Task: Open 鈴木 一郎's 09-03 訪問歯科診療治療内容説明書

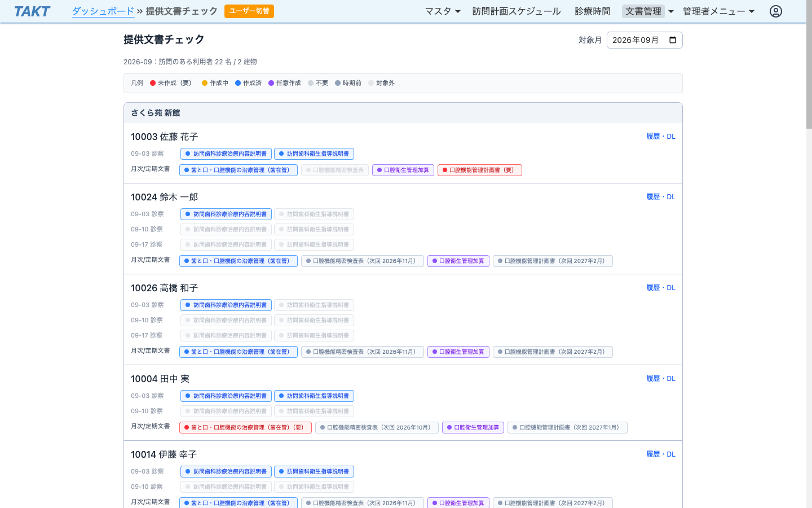Action: (226, 214)
